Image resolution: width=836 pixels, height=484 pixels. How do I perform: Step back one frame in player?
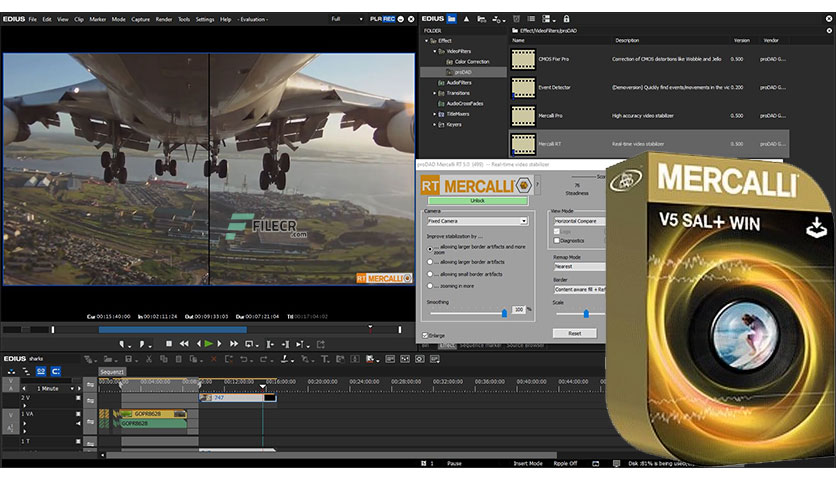click(x=198, y=344)
